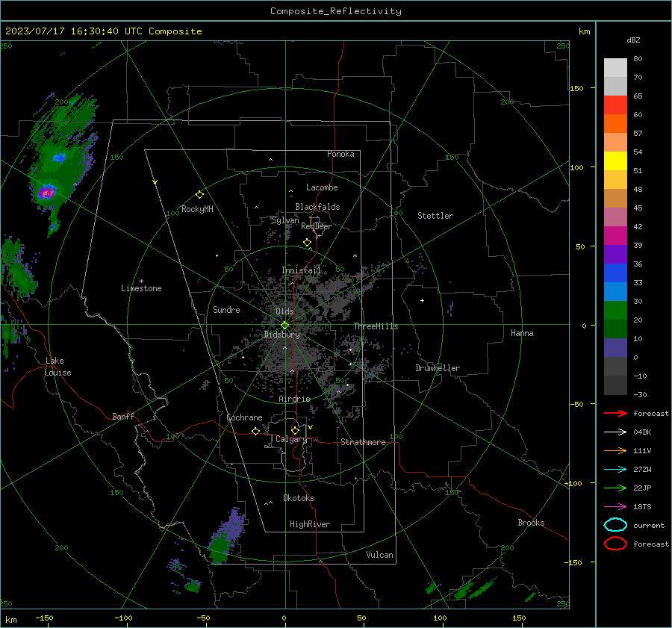Screen dimensions: 672x628
Task: Click the Brooks label
Action: pos(531,523)
